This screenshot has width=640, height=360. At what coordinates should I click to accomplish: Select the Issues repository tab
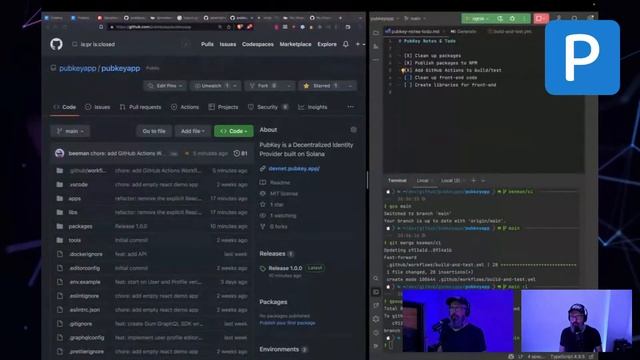pos(98,107)
